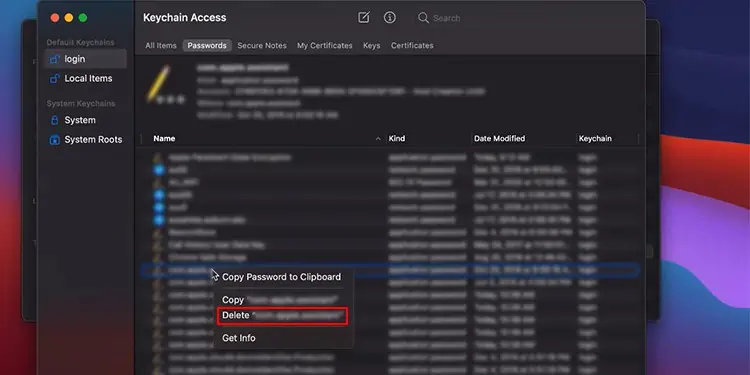Sort by the Kind column header
This screenshot has width=750, height=375.
(x=397, y=139)
